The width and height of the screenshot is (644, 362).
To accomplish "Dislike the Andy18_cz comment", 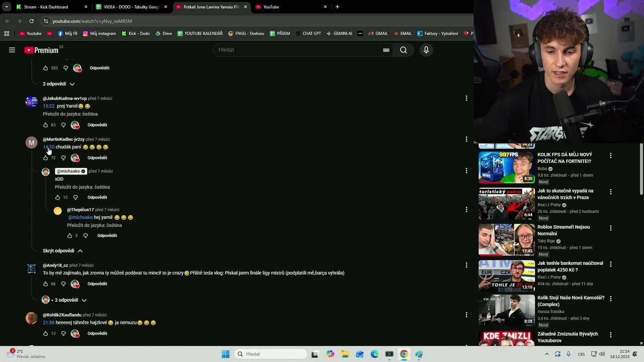I will (63, 284).
